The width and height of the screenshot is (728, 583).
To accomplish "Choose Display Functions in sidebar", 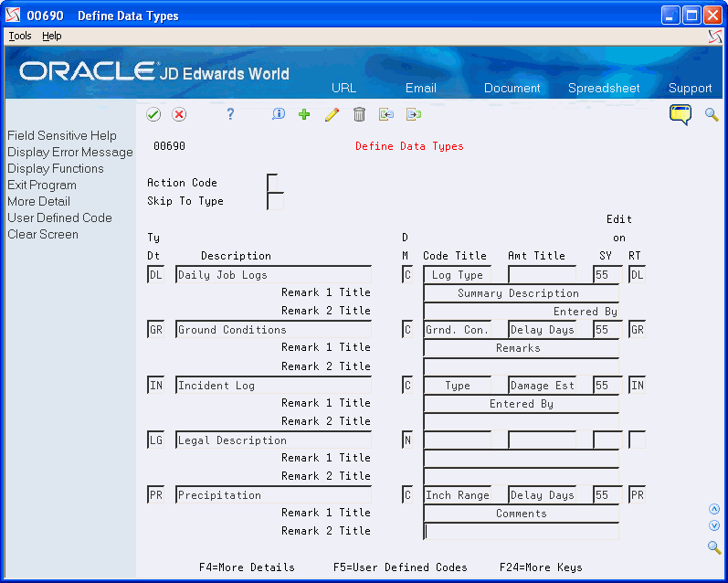I will [x=55, y=168].
